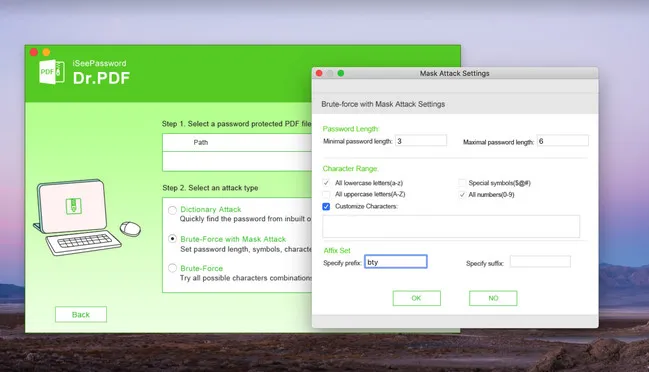Click the empty PDF file list row
Image resolution: width=649 pixels, height=372 pixels.
(x=237, y=161)
